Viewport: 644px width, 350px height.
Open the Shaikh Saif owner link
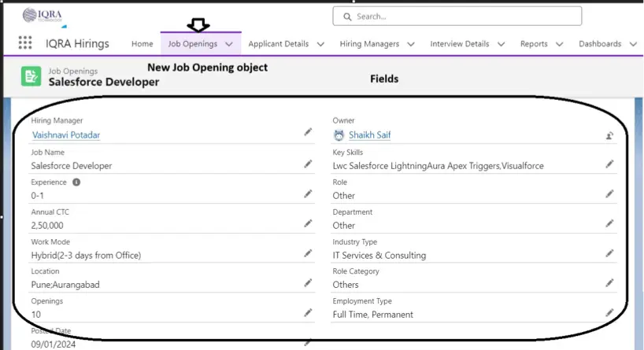click(369, 134)
